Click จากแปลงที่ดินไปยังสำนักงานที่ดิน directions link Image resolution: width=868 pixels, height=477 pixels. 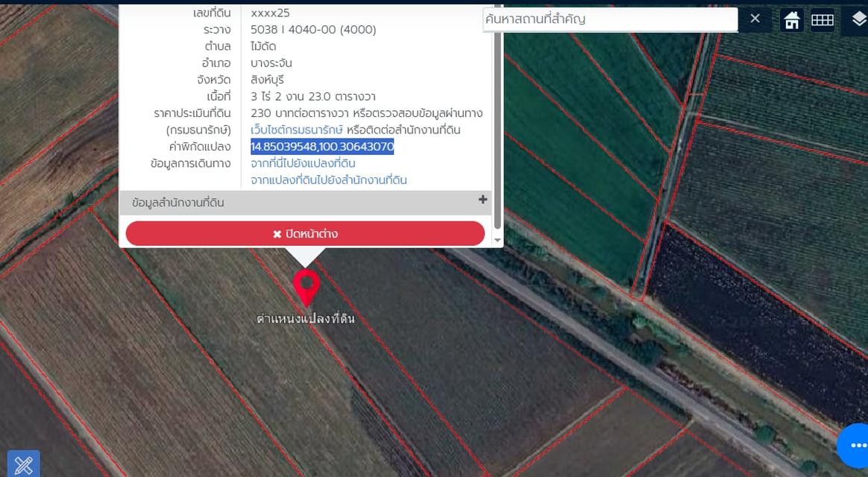tap(329, 180)
